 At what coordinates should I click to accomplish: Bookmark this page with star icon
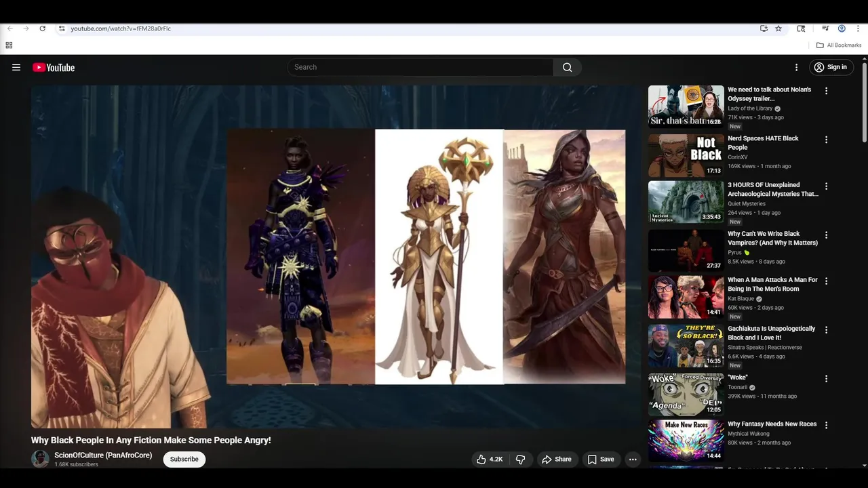click(778, 28)
